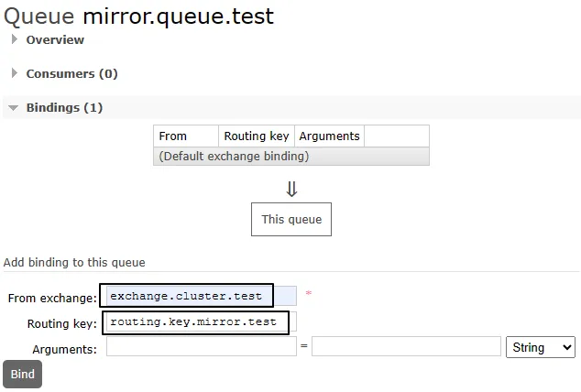Click the argument value field after the equals sign
The height and width of the screenshot is (392, 581).
coord(405,348)
